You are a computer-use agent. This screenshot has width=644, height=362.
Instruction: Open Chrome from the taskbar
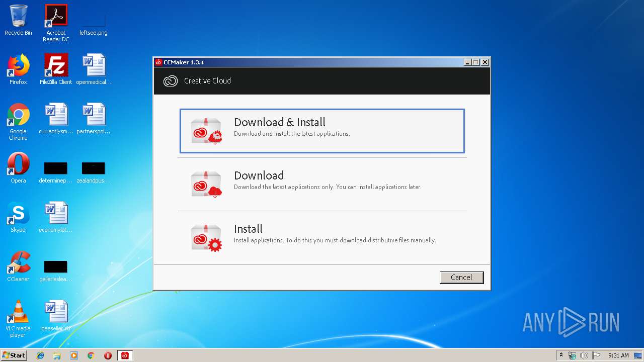[x=91, y=355]
